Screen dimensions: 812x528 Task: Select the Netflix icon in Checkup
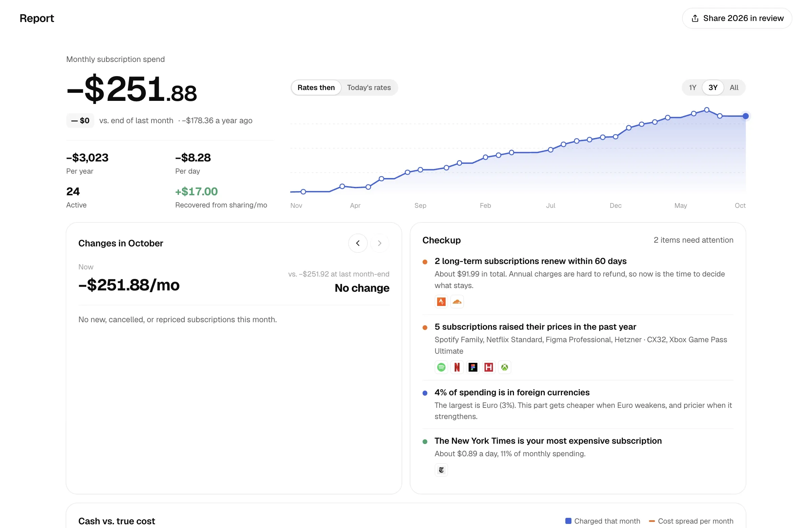tap(457, 367)
